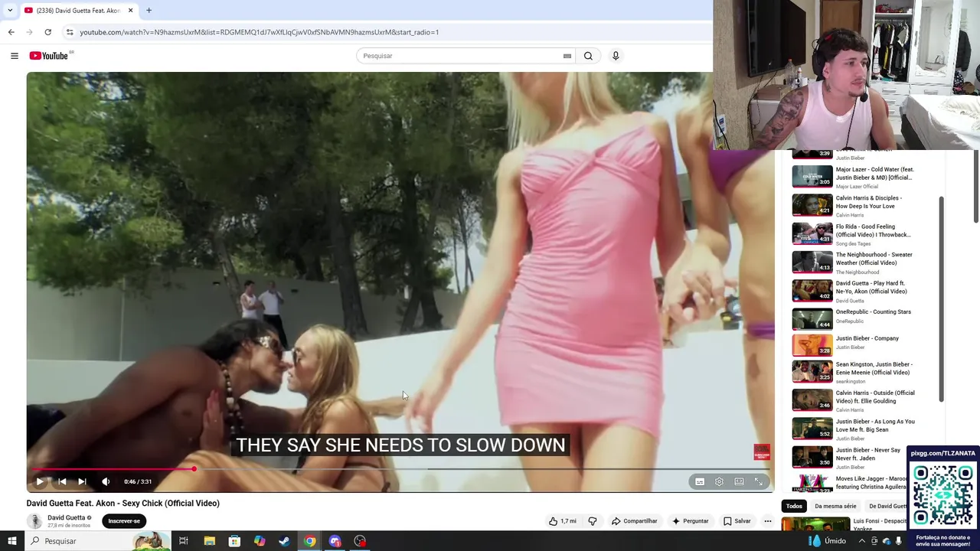Open Justin Bieber - As Long As You Love Me

tap(854, 429)
